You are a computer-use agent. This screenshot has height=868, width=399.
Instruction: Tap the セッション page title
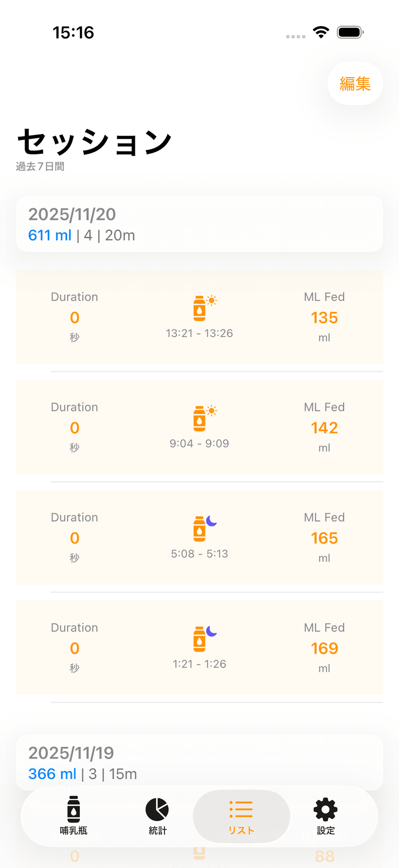[94, 142]
